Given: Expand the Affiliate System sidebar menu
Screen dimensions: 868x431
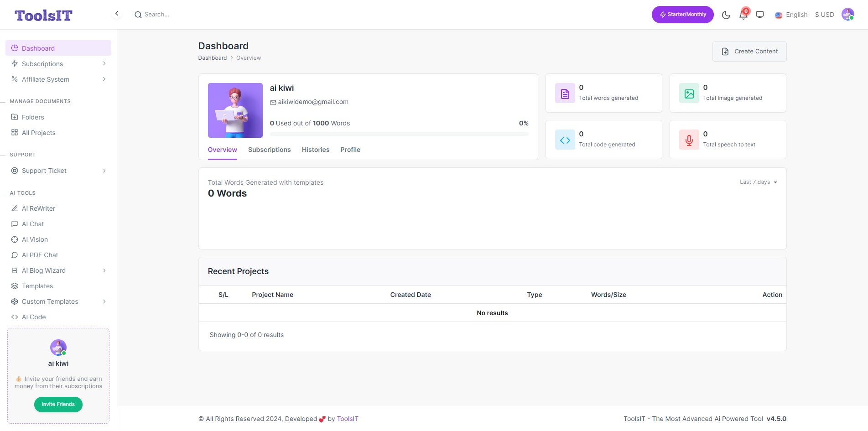Looking at the screenshot, I should pos(58,79).
